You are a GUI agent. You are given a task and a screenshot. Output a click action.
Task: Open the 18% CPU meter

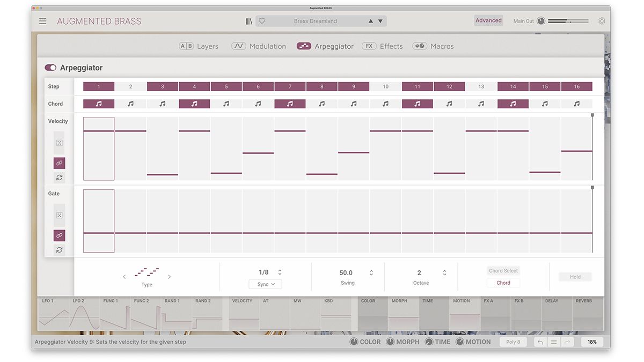pos(592,342)
